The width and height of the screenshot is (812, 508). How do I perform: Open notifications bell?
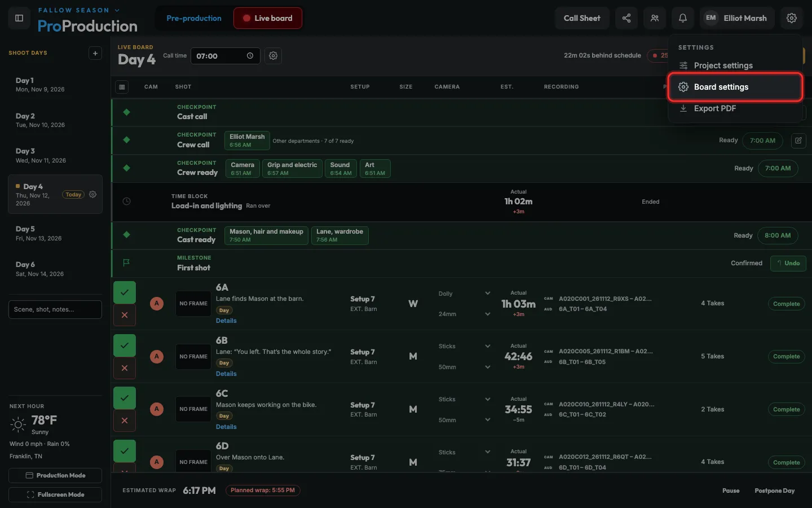683,18
